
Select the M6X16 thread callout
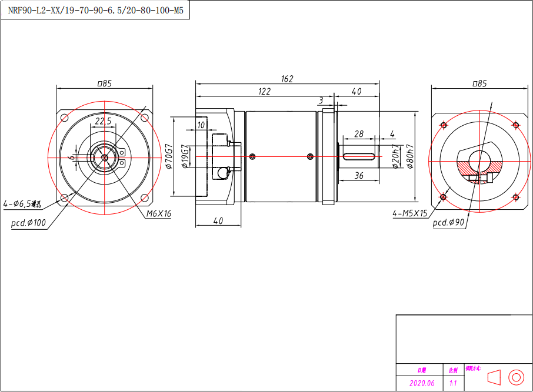pyautogui.click(x=158, y=214)
